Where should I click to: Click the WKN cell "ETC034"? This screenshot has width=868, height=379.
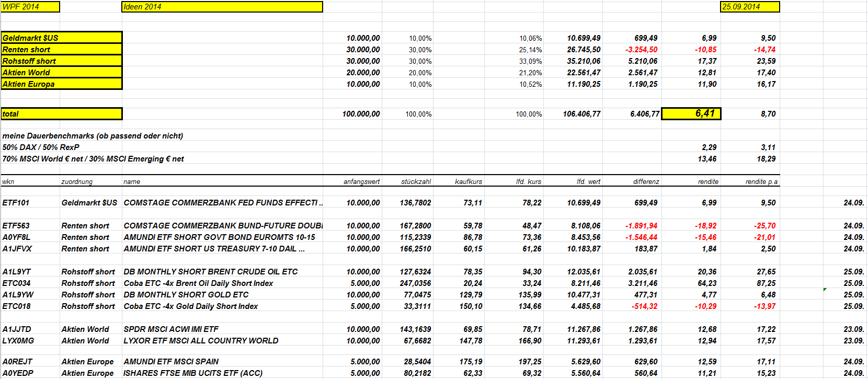16,283
